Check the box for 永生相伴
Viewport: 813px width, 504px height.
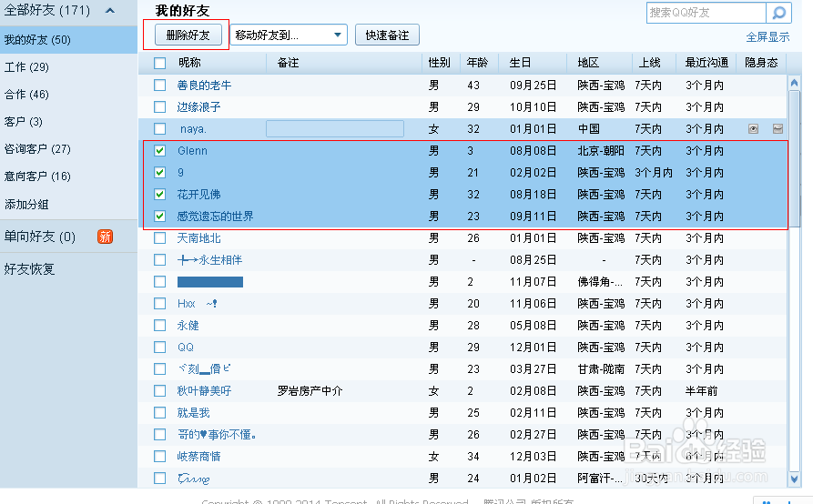click(x=159, y=259)
